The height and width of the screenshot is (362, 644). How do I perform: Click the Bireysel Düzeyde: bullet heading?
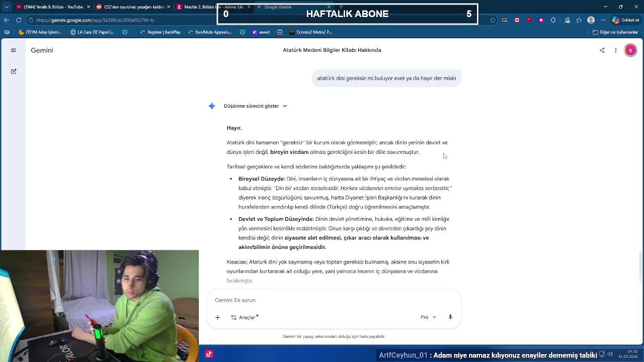pyautogui.click(x=262, y=179)
